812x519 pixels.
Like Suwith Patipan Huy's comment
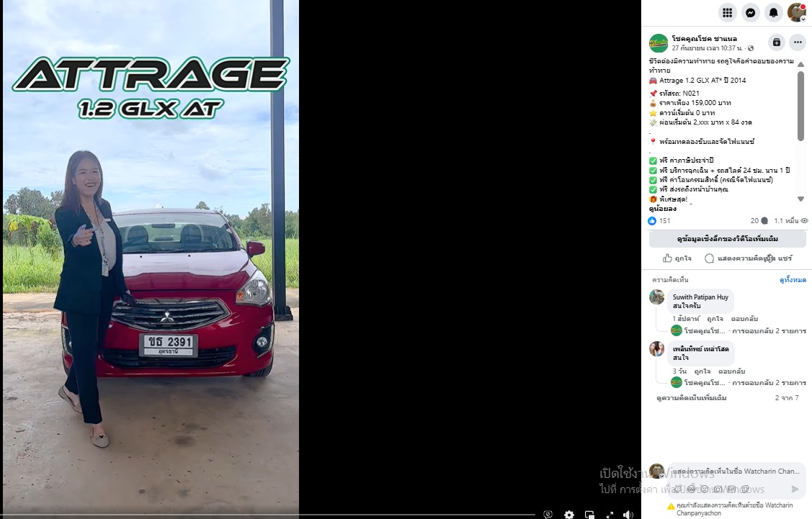[715, 319]
